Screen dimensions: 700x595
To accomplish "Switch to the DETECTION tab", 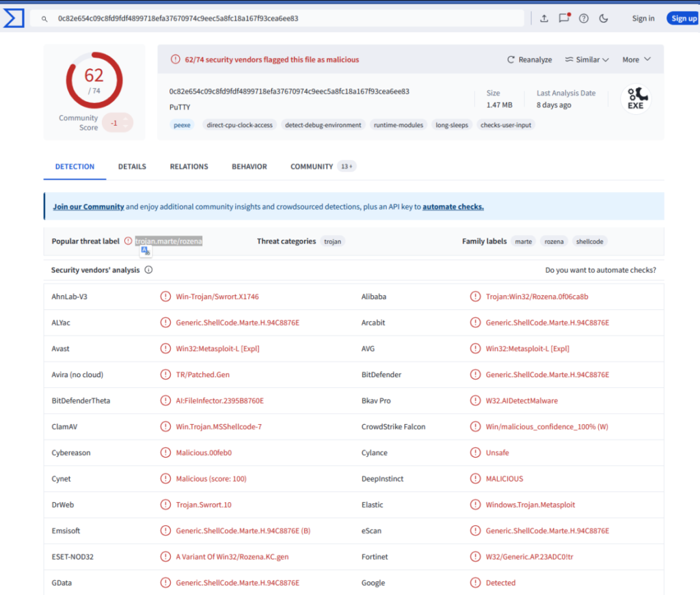I will point(75,167).
